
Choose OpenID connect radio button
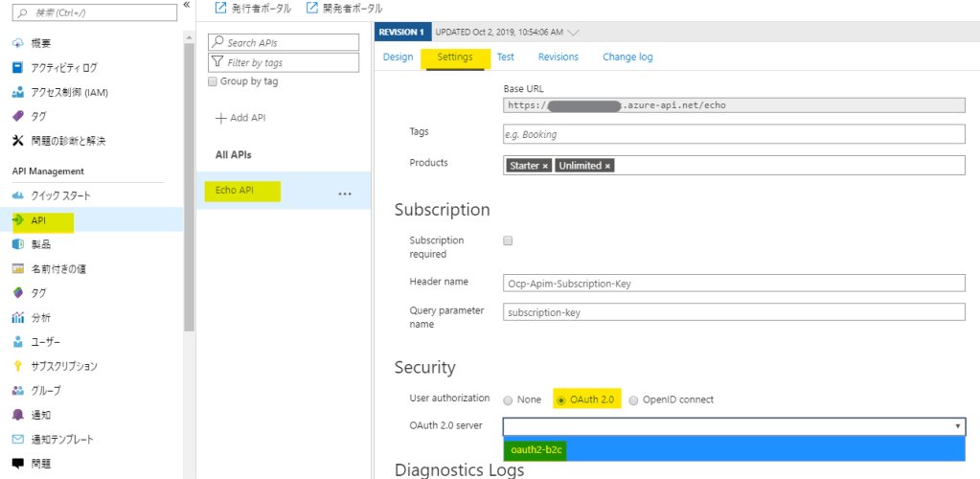pyautogui.click(x=634, y=399)
